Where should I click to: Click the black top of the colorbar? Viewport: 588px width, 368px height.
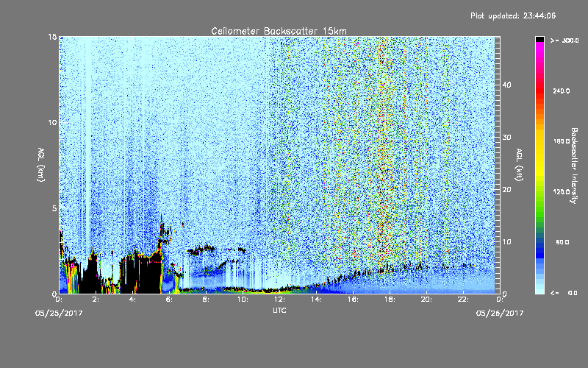pos(539,39)
